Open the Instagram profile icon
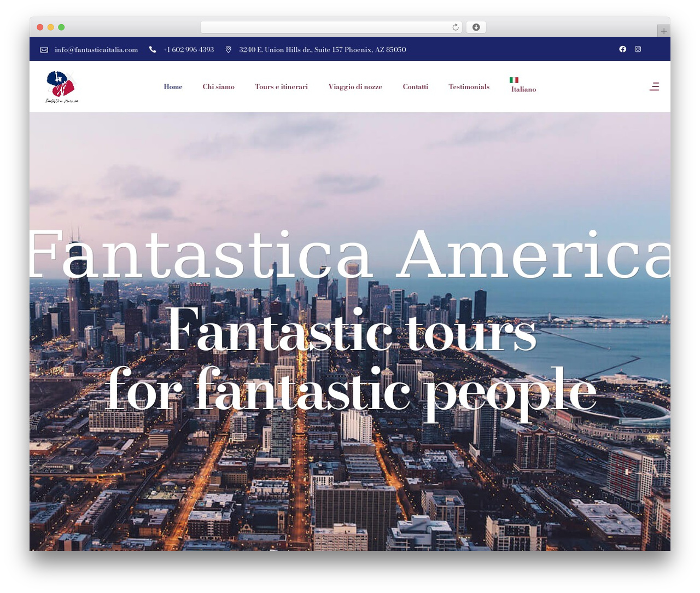 click(638, 49)
